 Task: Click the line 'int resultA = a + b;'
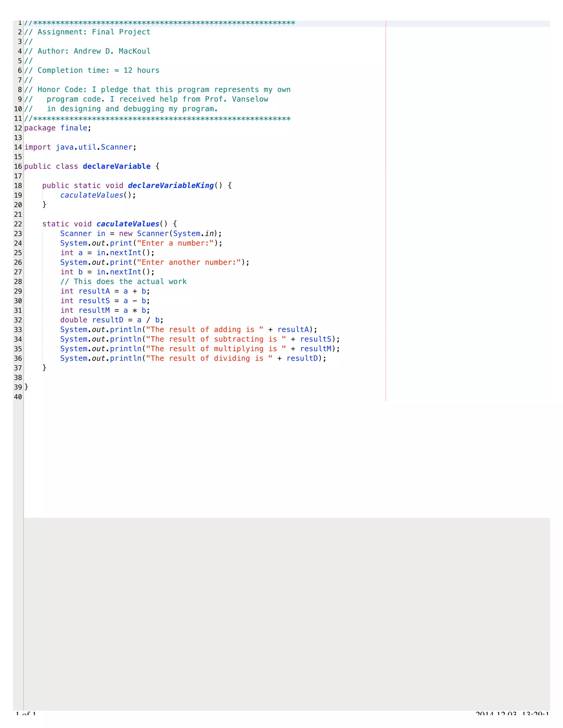coord(105,291)
